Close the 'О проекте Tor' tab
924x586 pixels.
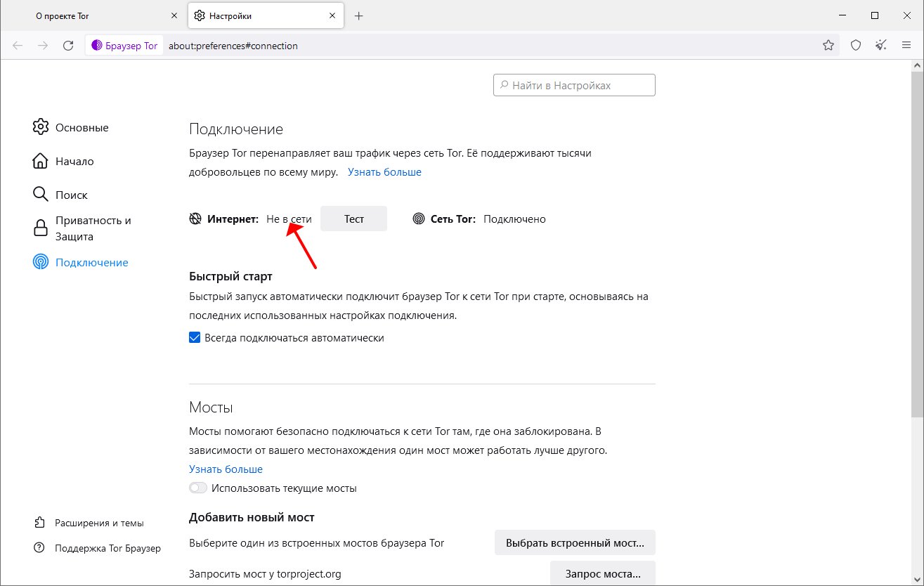tap(175, 15)
